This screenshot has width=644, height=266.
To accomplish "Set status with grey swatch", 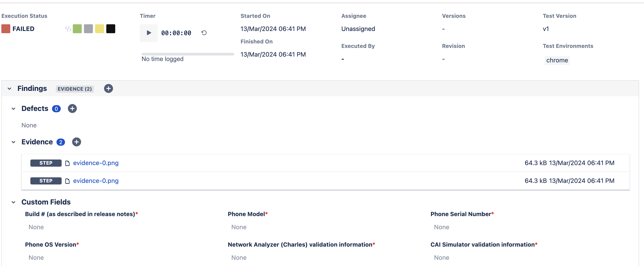I will (88, 29).
